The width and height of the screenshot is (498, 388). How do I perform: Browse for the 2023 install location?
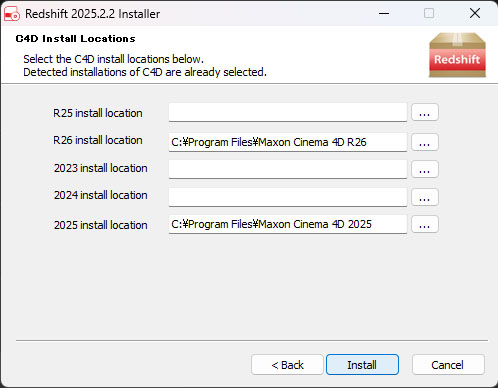[x=425, y=169]
